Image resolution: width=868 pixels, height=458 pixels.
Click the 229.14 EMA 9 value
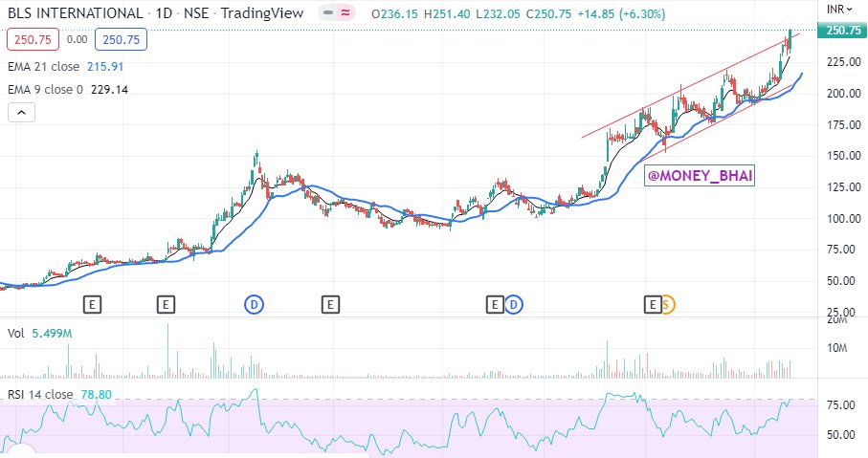click(x=110, y=90)
